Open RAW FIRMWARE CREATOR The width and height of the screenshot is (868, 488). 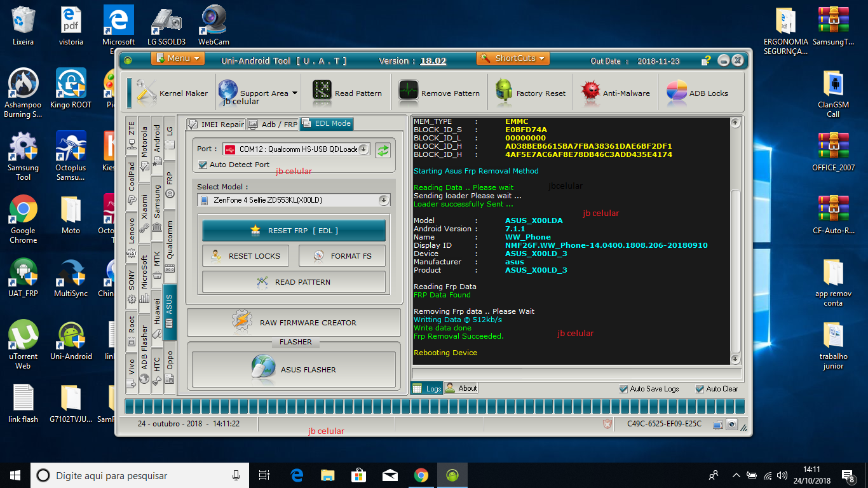[x=294, y=323]
